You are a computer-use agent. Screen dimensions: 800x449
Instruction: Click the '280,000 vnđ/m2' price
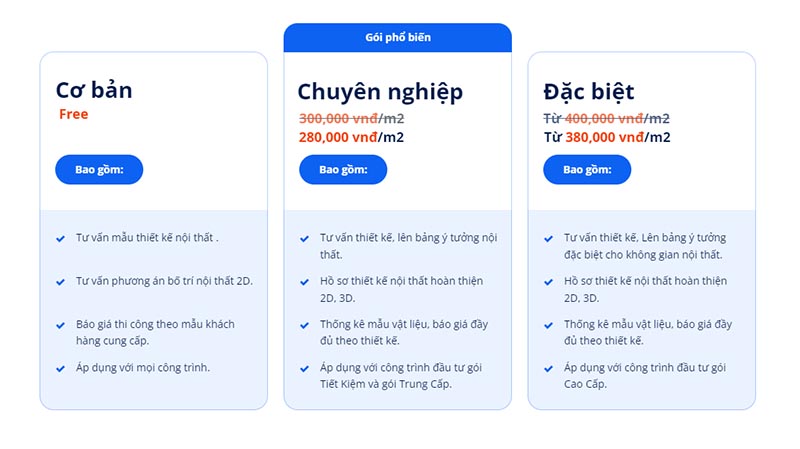[351, 138]
